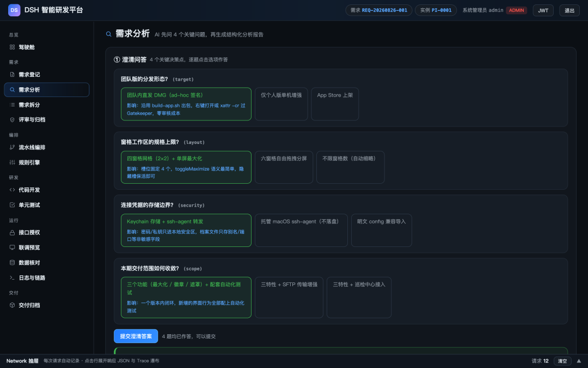
Task: Click the 窗格工作区的规格上限? question title
Action: tap(150, 142)
